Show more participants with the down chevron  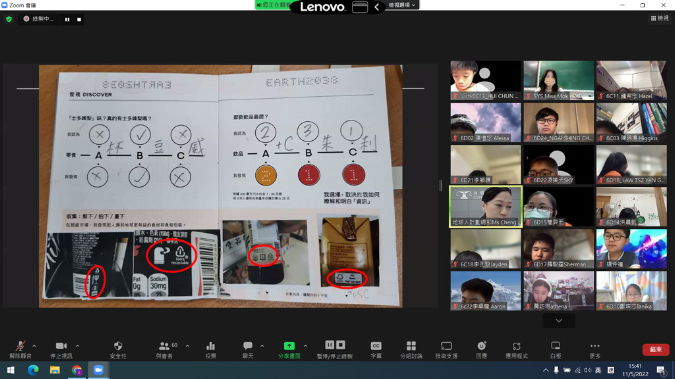559,321
